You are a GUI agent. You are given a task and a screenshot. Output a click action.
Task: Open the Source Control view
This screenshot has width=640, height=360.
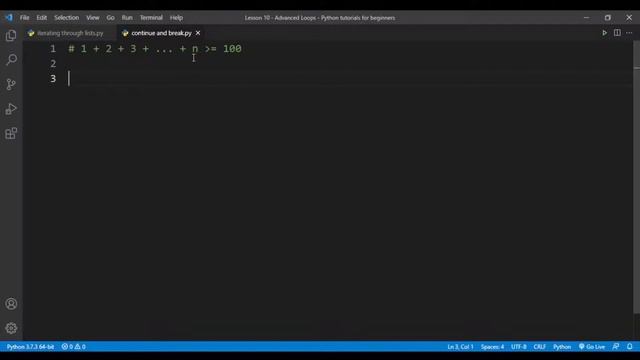[11, 84]
